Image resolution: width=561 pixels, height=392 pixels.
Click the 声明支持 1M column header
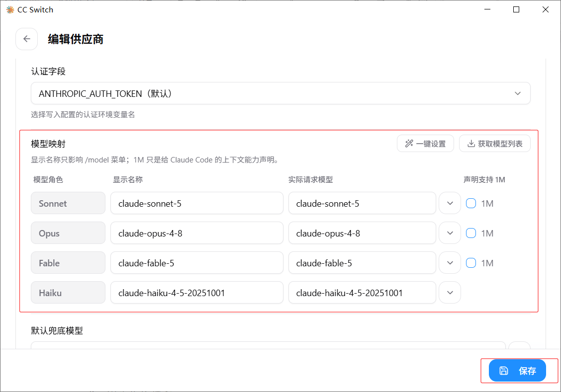click(x=484, y=180)
